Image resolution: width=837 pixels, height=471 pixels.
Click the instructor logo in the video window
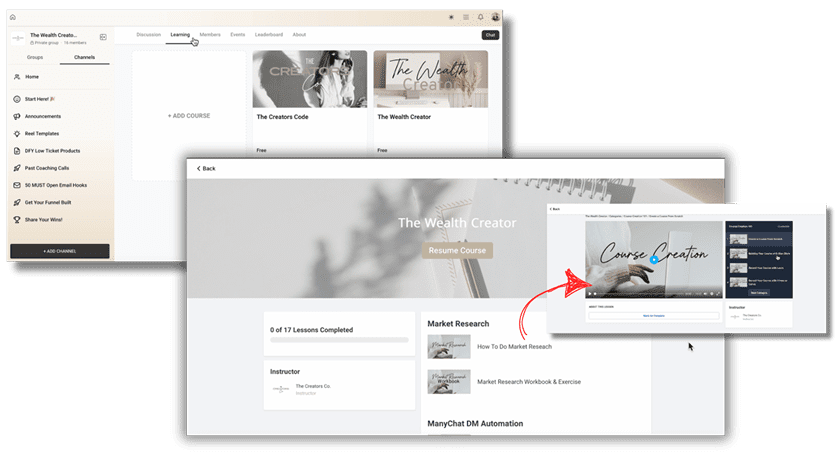[x=735, y=317]
